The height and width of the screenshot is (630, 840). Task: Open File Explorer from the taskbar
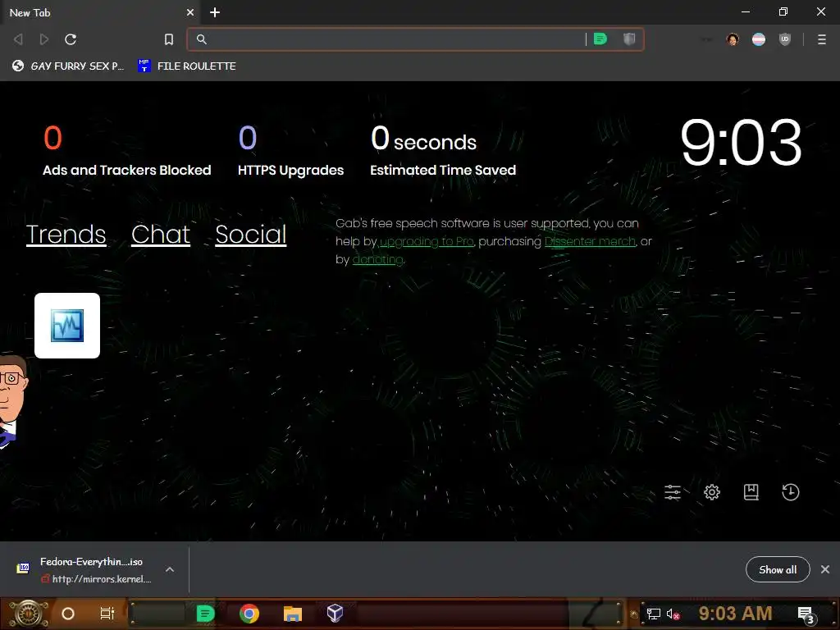click(293, 614)
